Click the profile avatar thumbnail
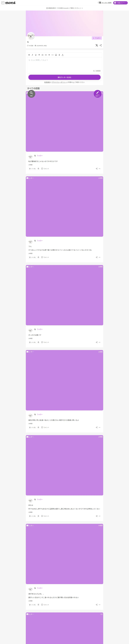 (31, 36)
